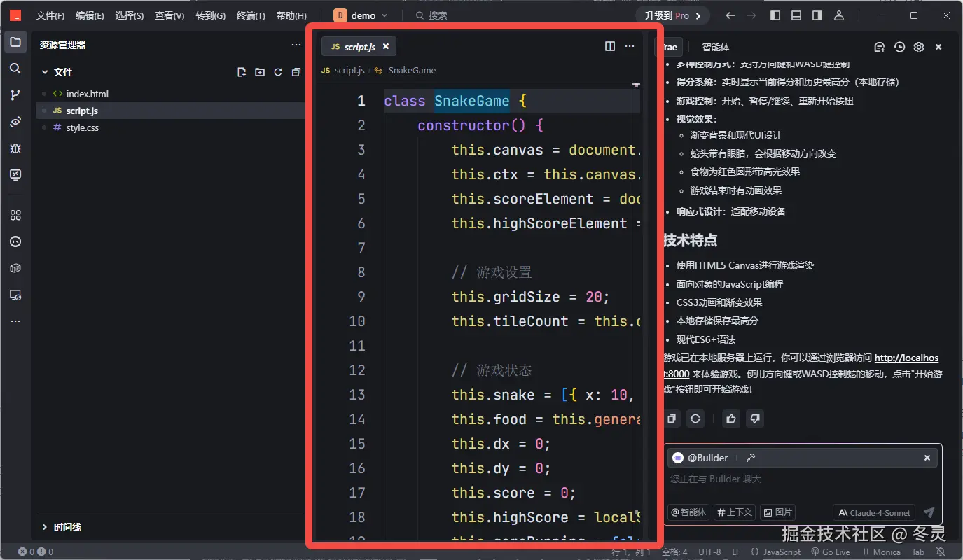This screenshot has height=560, width=963.
Task: Split the editor to the right
Action: (x=610, y=46)
